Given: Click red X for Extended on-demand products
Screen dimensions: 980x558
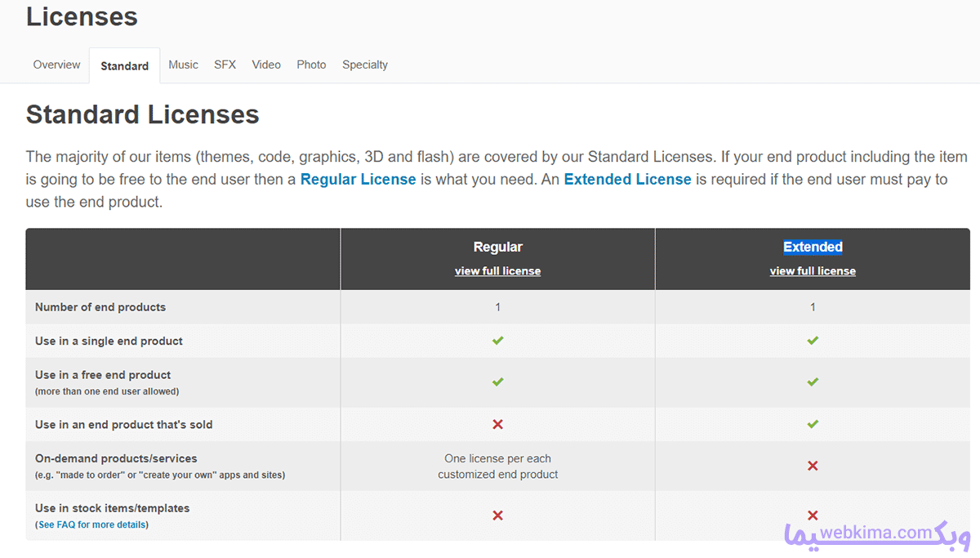Looking at the screenshot, I should click(813, 466).
